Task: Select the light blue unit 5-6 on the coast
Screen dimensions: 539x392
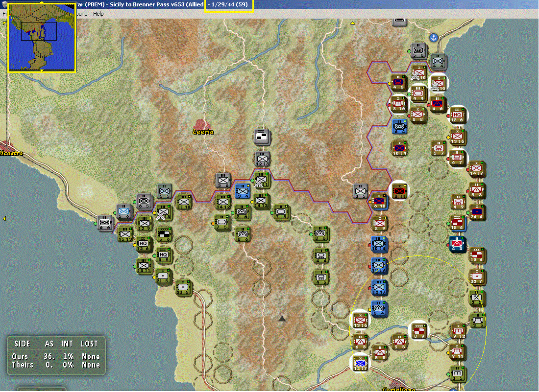Action: click(x=124, y=212)
